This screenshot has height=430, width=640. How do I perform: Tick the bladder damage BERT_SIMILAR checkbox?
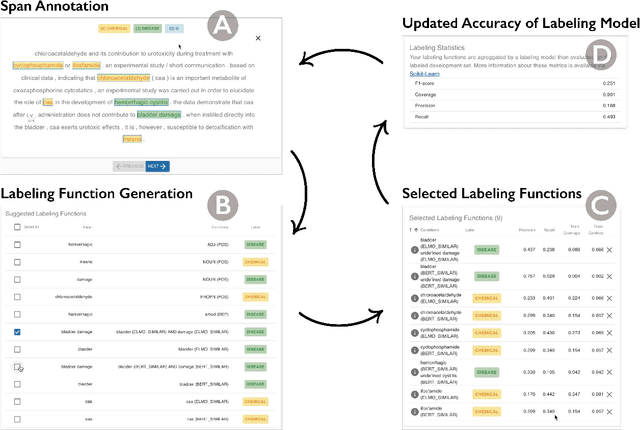(x=17, y=367)
